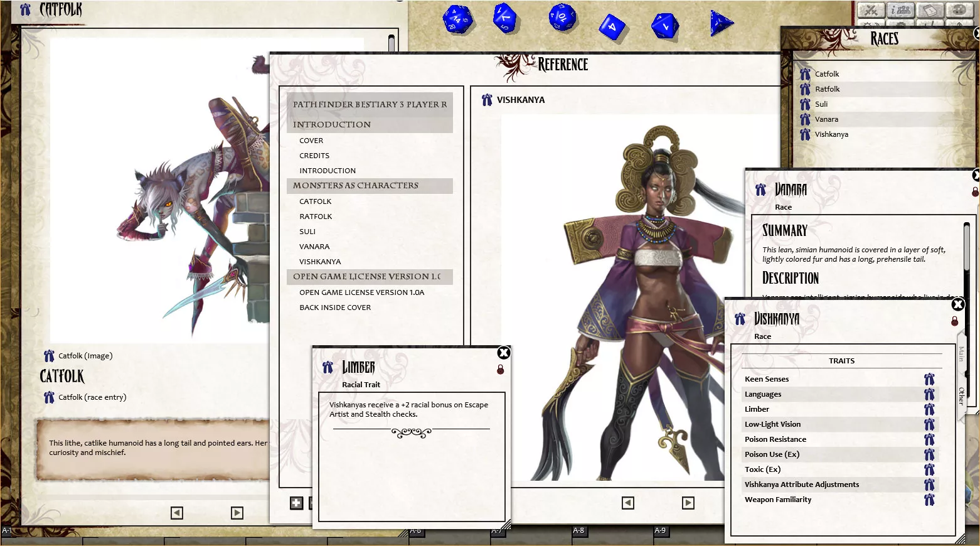Open Languages trait link icon
980x546 pixels.
[929, 394]
